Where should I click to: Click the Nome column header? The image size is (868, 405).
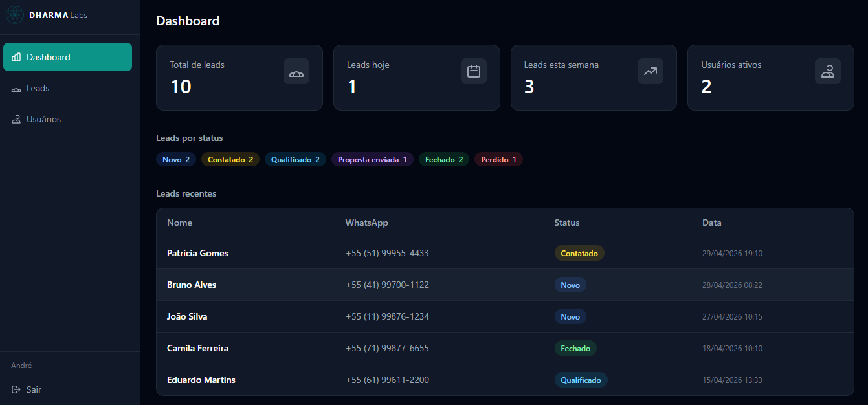click(x=179, y=223)
